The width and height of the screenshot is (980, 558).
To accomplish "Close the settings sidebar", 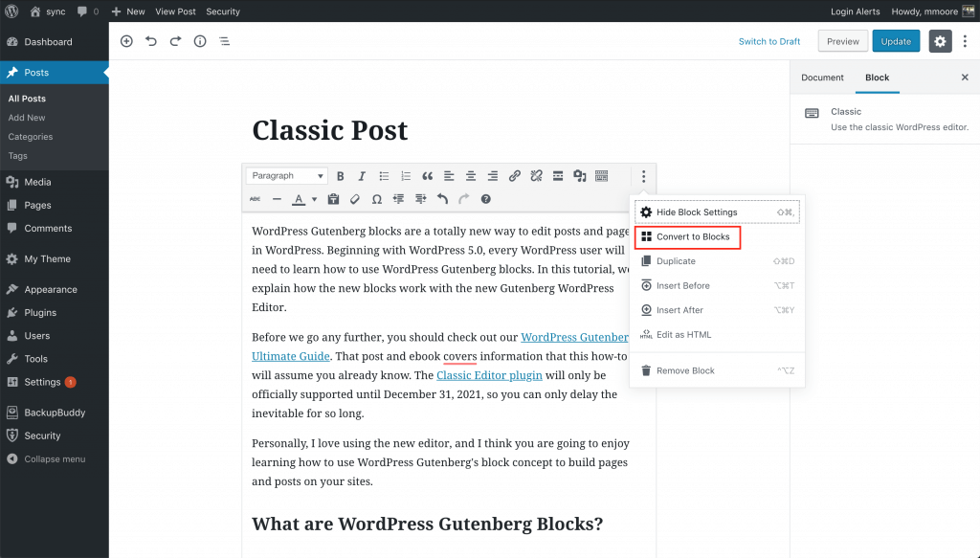I will (965, 78).
